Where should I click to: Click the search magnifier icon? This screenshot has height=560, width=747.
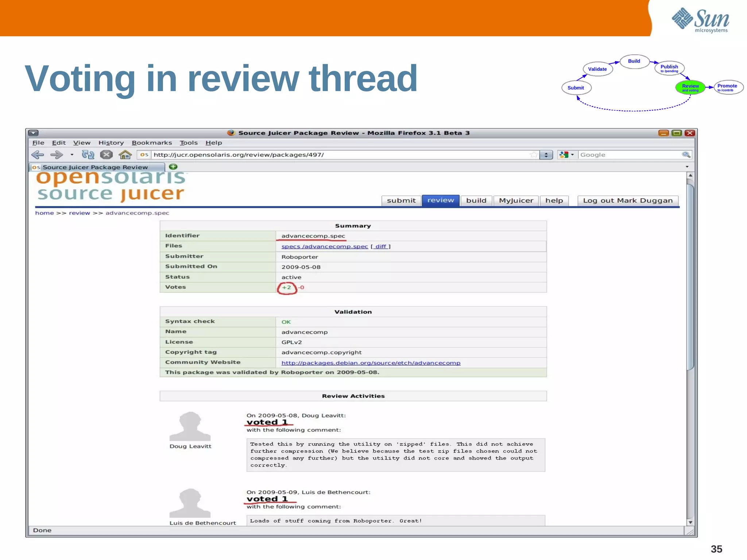click(x=686, y=155)
